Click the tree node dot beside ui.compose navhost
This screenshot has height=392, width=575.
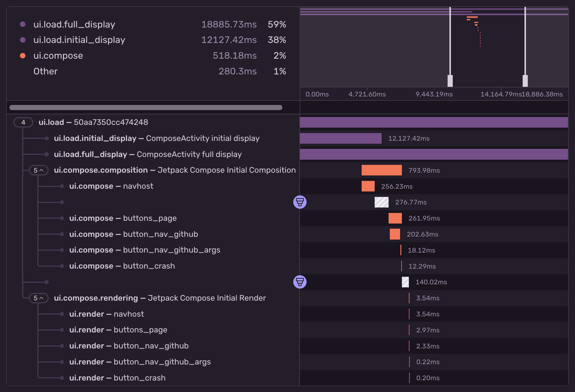(x=62, y=186)
